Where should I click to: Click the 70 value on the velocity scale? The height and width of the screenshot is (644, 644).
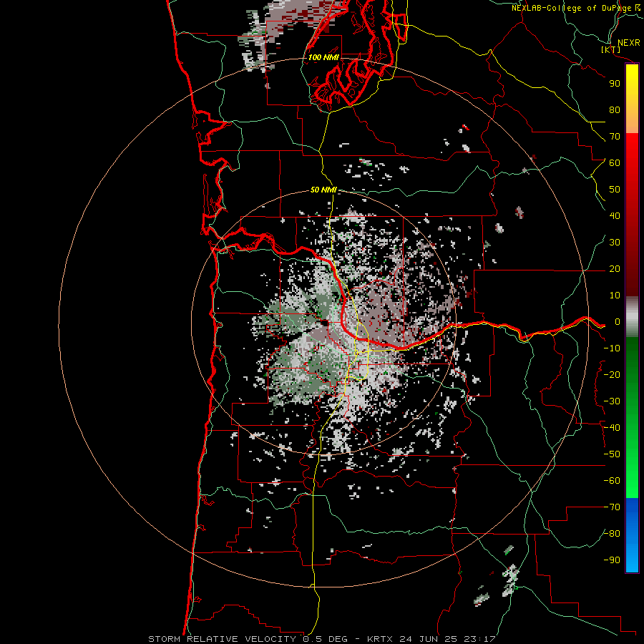click(x=615, y=137)
